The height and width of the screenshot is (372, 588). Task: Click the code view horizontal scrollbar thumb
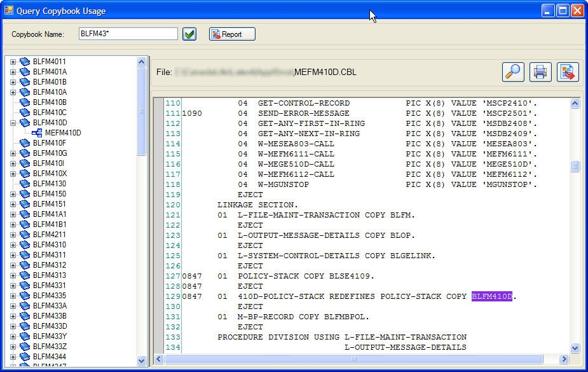(x=353, y=359)
